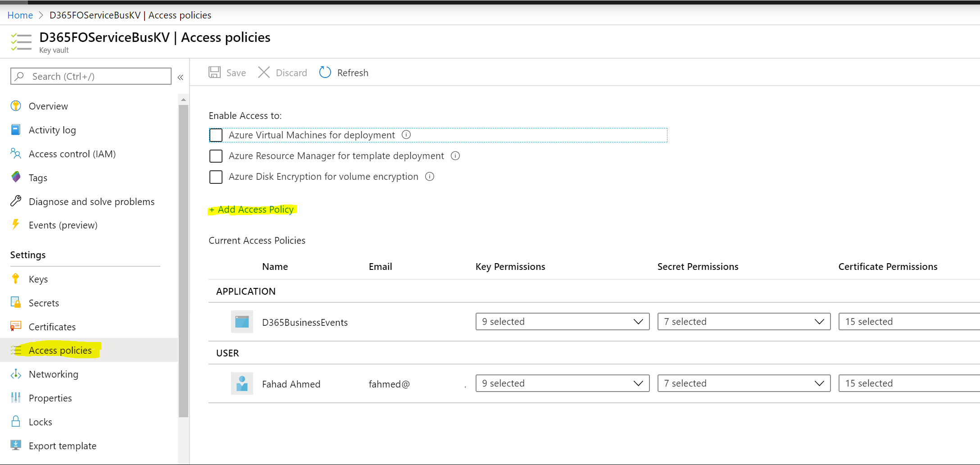Click the sidebar scrollbar up arrow
980x465 pixels.
183,99
